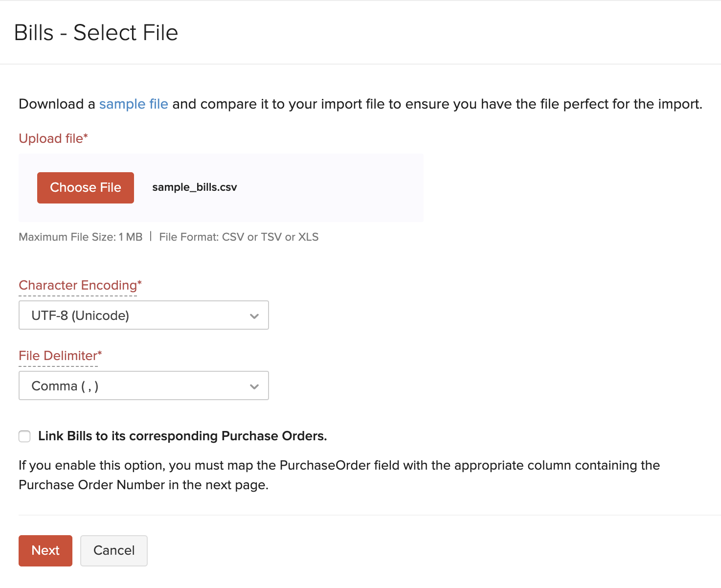The image size is (721, 588).
Task: Click the Maximum File Size text
Action: [x=80, y=237]
